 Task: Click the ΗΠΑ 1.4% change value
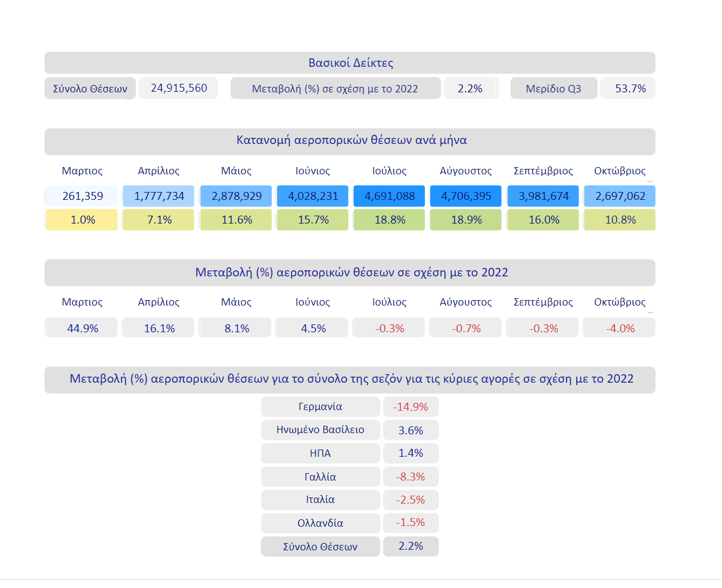pyautogui.click(x=411, y=453)
